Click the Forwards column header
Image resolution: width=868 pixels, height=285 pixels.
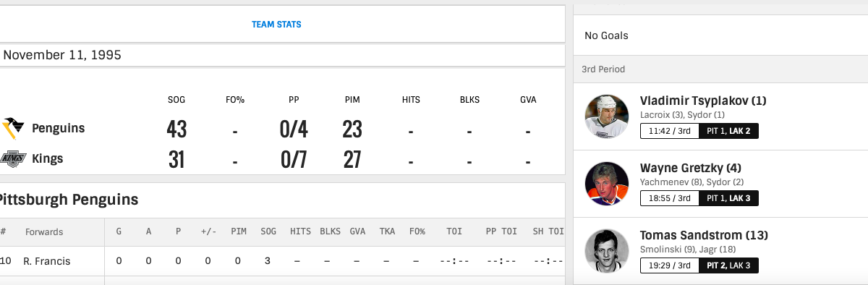coord(44,232)
